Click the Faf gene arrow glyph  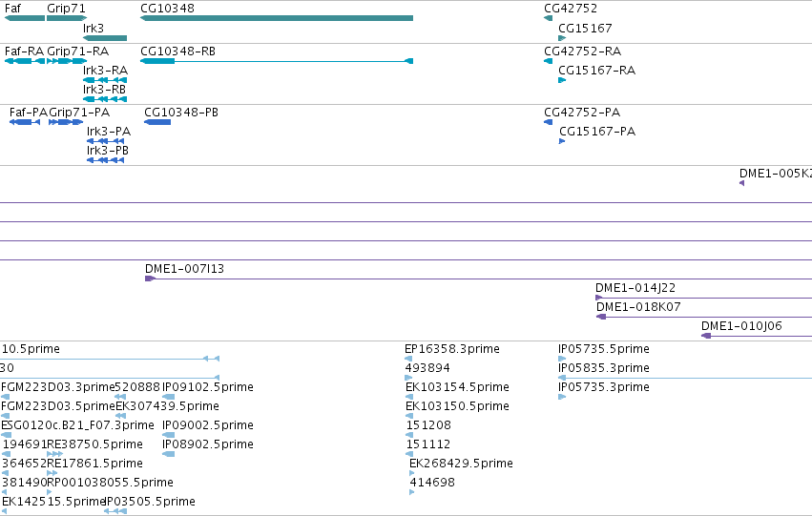click(25, 18)
